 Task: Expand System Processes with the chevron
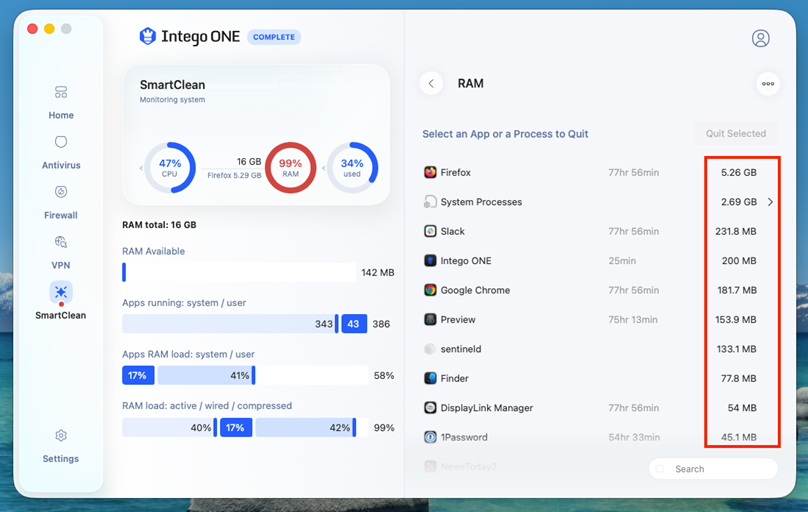click(770, 202)
